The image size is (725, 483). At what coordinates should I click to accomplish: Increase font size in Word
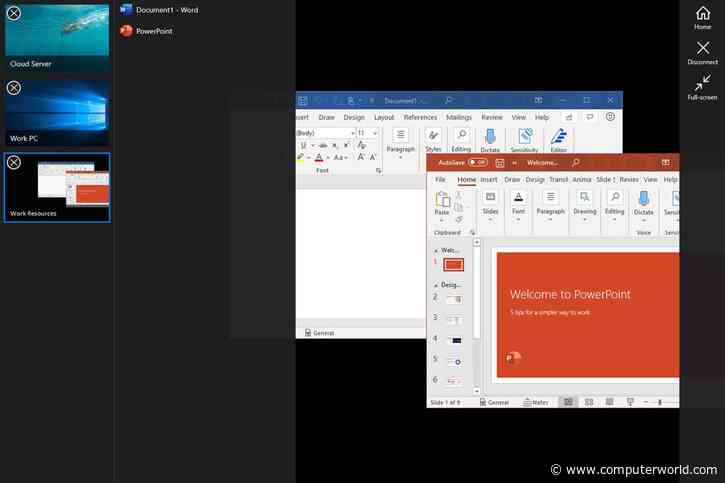(361, 157)
